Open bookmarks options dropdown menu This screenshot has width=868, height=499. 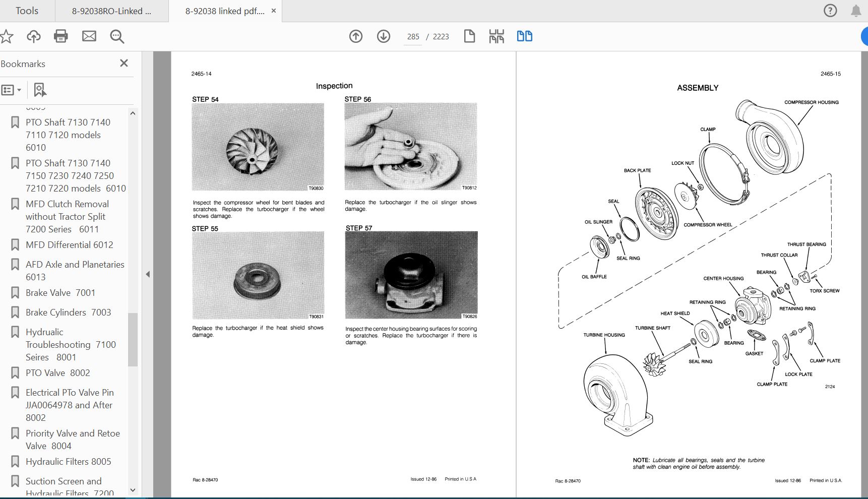pos(12,90)
